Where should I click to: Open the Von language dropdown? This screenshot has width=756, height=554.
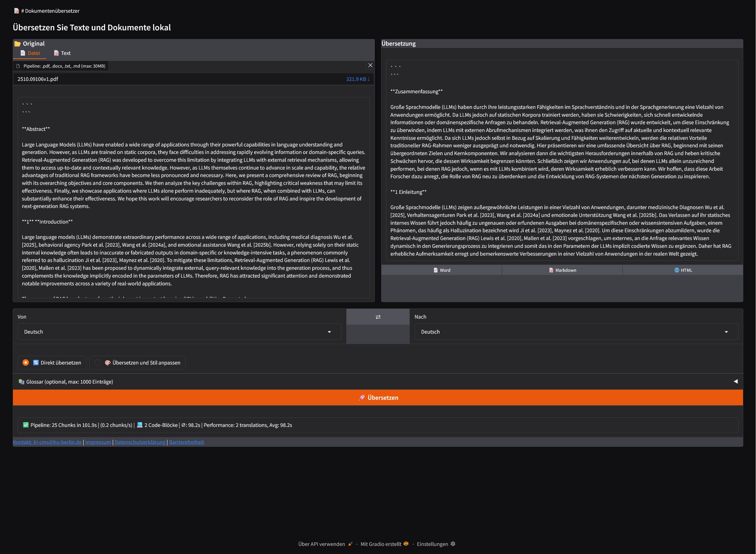[329, 332]
